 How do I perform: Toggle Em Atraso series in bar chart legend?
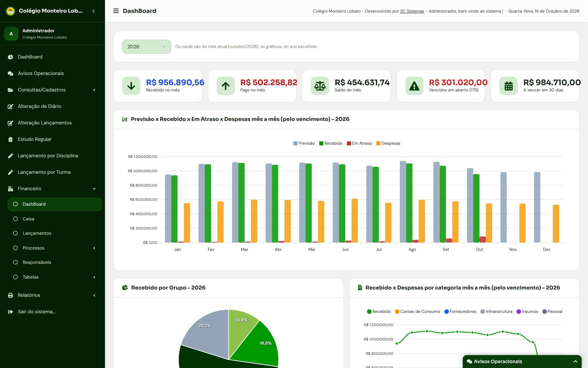[x=359, y=143]
